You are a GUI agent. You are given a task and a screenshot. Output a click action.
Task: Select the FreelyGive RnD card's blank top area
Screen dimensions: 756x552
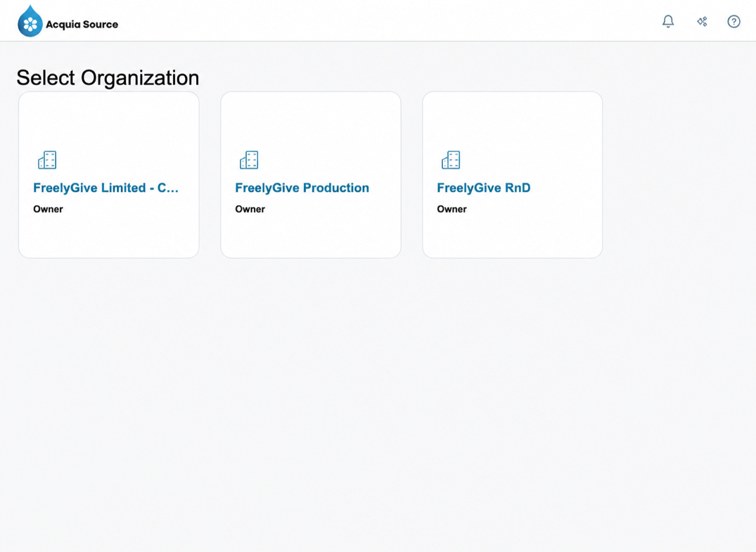[513, 120]
